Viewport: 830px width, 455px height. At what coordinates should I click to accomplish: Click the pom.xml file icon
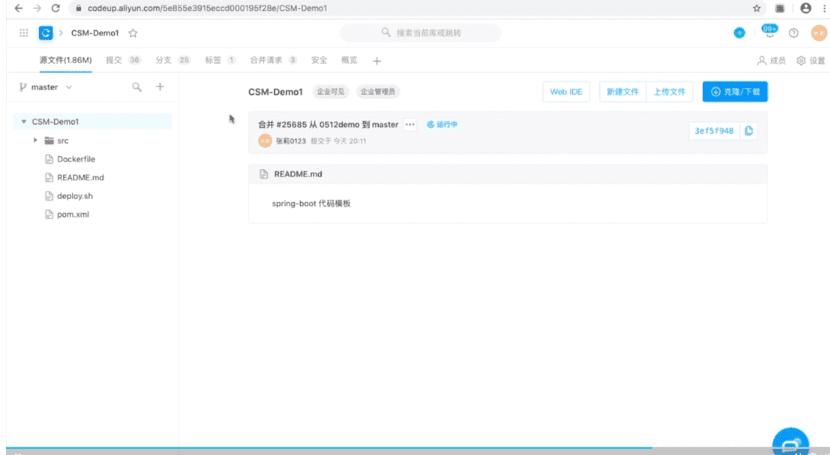click(x=49, y=214)
